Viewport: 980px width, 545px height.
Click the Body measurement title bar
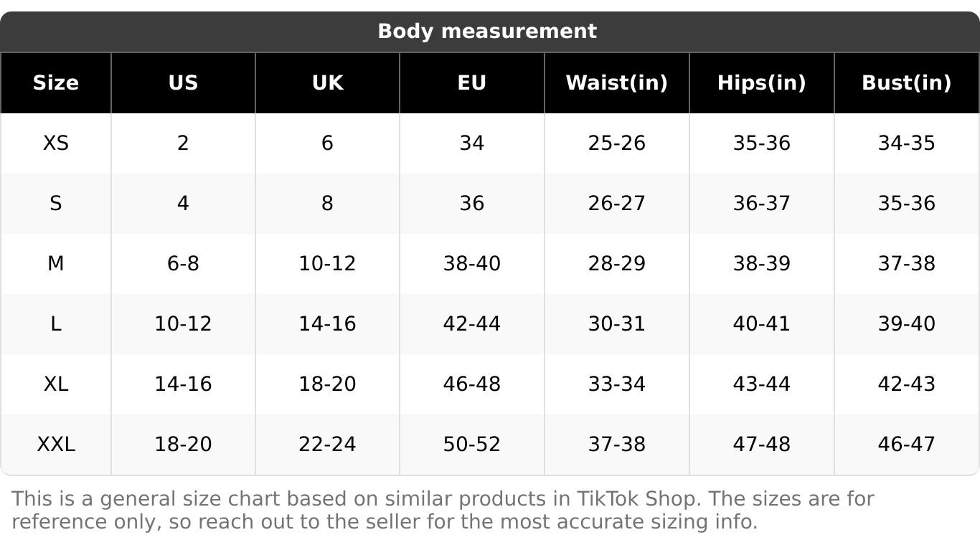point(487,32)
